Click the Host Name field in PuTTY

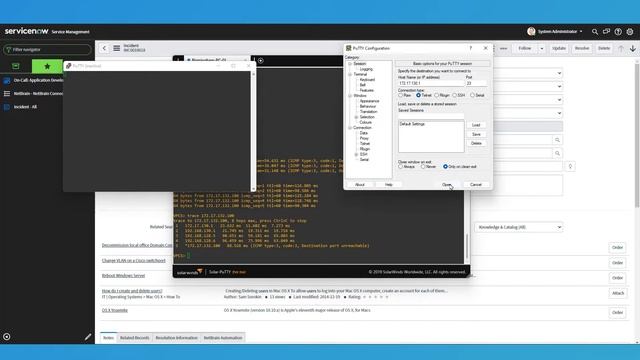[x=431, y=83]
